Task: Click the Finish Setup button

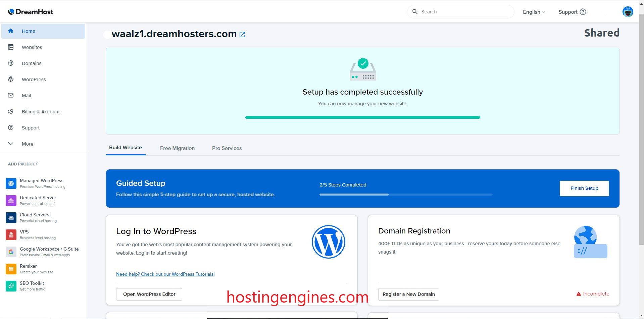Action: (x=584, y=188)
